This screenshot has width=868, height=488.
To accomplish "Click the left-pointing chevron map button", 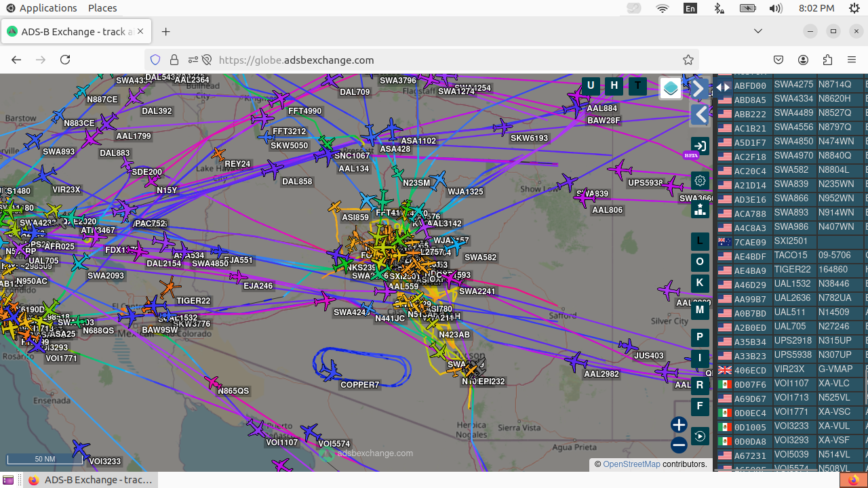I will point(699,115).
